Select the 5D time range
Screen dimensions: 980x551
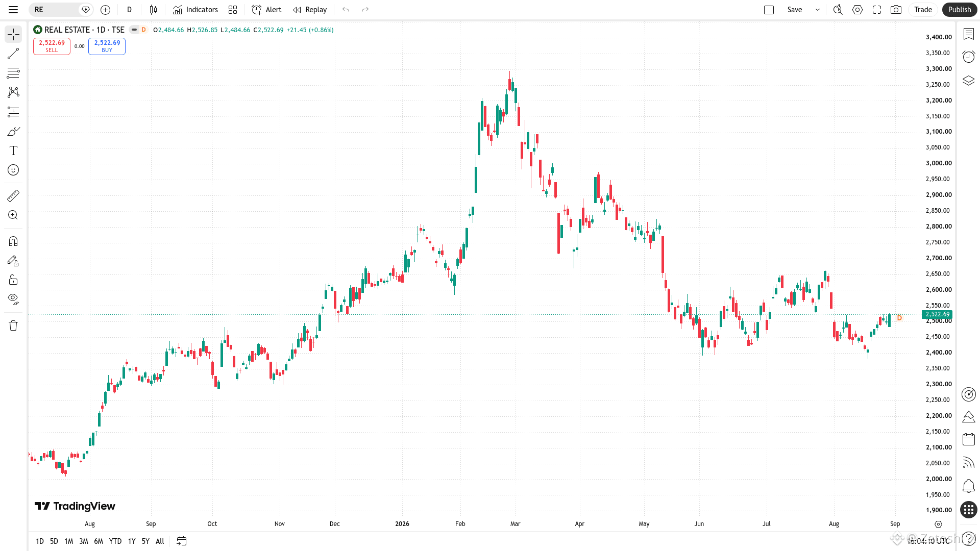point(54,541)
